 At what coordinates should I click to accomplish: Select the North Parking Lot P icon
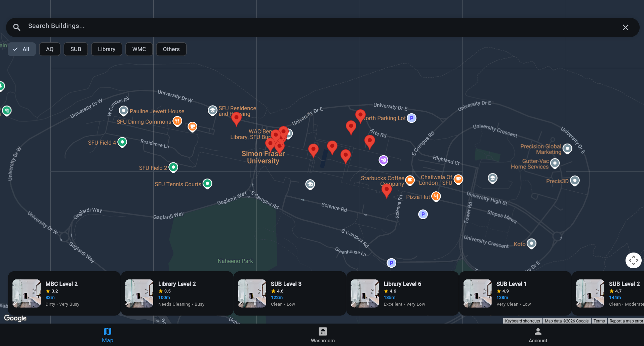coord(412,118)
